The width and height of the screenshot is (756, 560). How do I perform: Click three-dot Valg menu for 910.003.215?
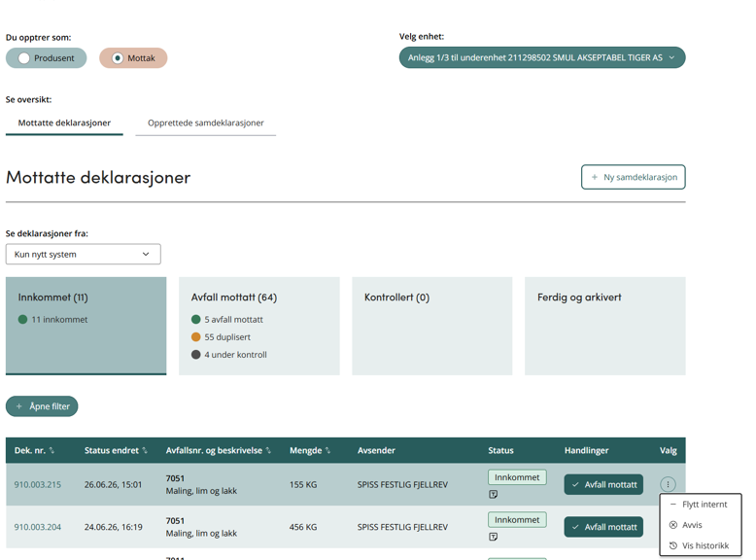[668, 484]
